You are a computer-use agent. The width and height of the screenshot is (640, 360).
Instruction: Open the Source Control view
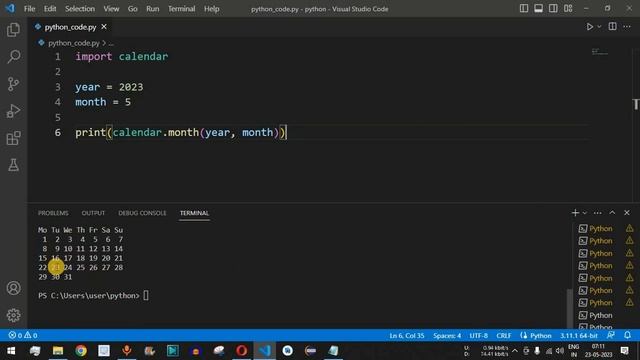click(13, 84)
